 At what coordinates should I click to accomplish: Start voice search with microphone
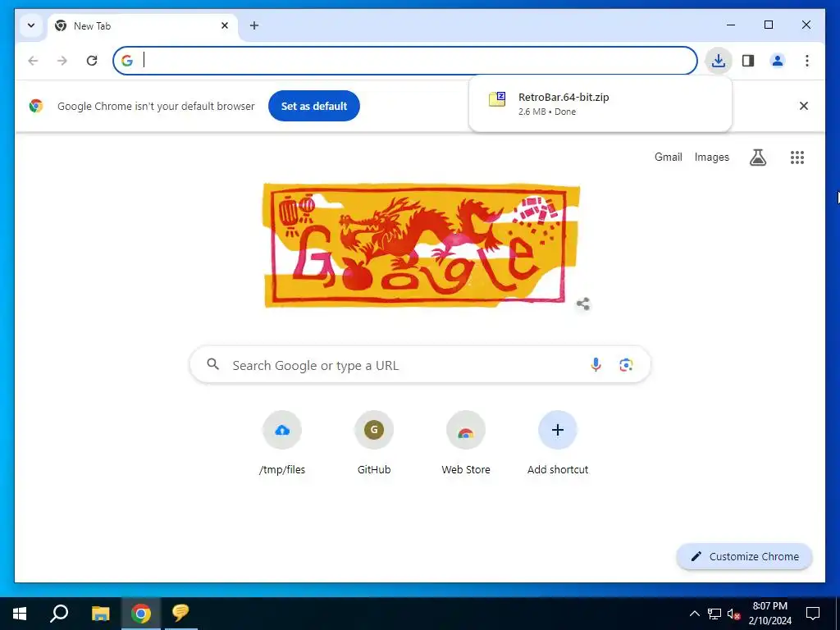596,365
